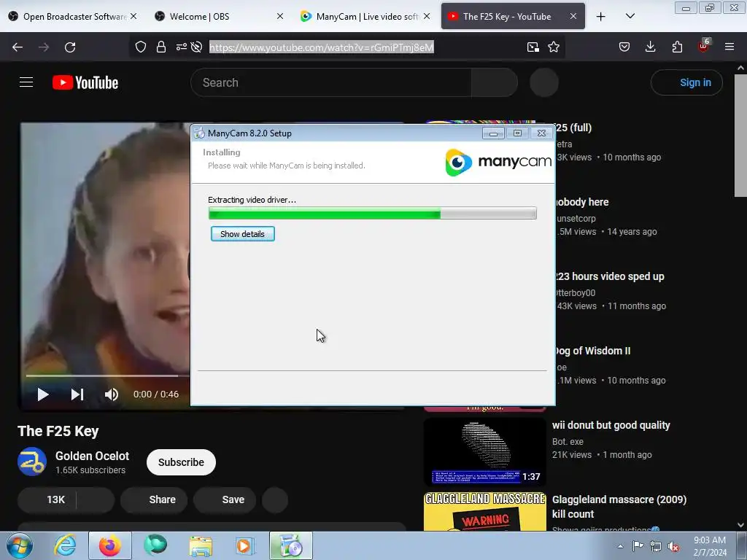The width and height of the screenshot is (747, 560).
Task: Launch Internet Explorer from the taskbar
Action: pyautogui.click(x=65, y=545)
